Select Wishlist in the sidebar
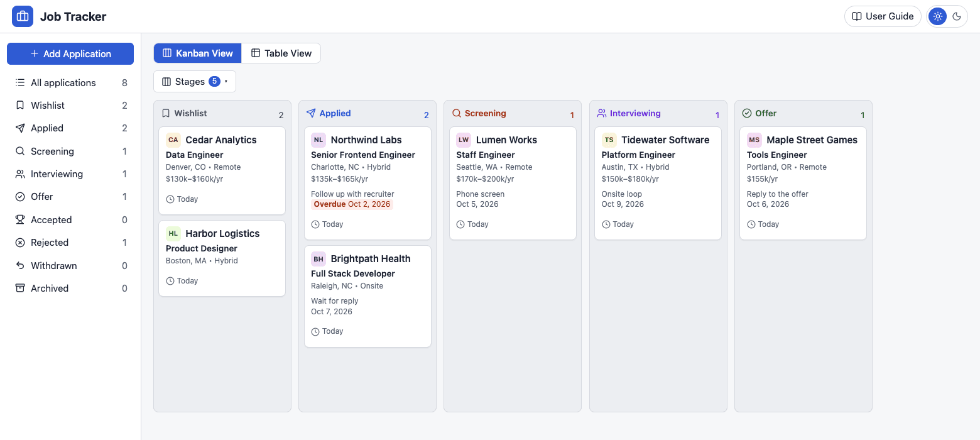 point(70,106)
